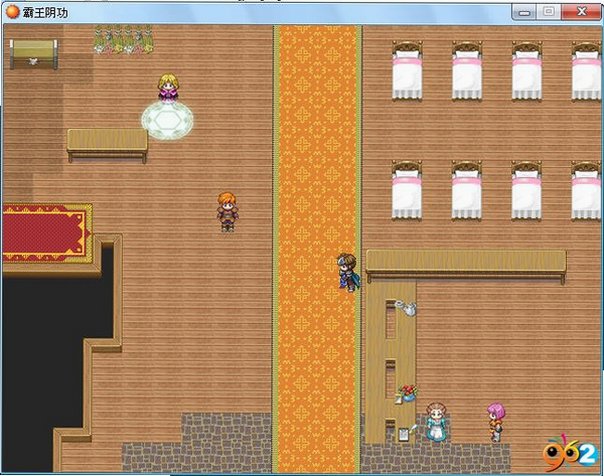Click the first bed in top row
This screenshot has height=476, width=604.
coord(407,71)
